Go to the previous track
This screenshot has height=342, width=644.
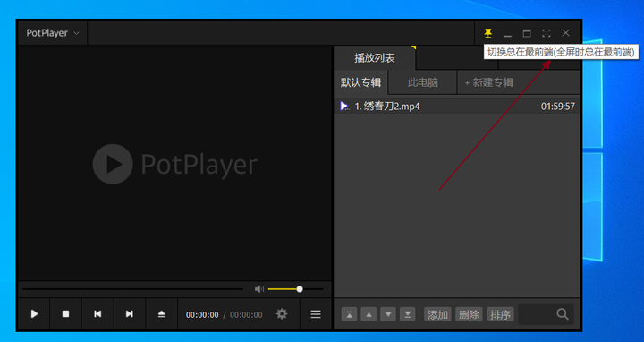click(x=97, y=314)
